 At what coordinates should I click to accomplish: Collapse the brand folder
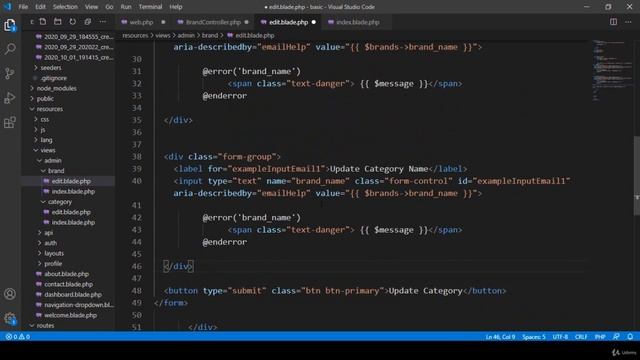click(x=56, y=171)
